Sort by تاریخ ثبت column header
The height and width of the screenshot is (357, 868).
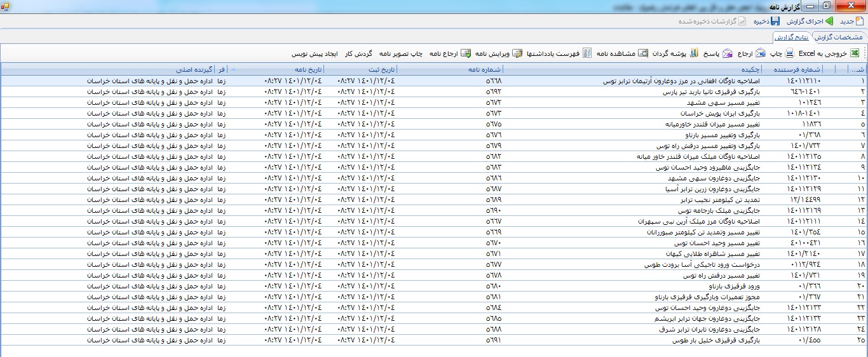tap(361, 70)
